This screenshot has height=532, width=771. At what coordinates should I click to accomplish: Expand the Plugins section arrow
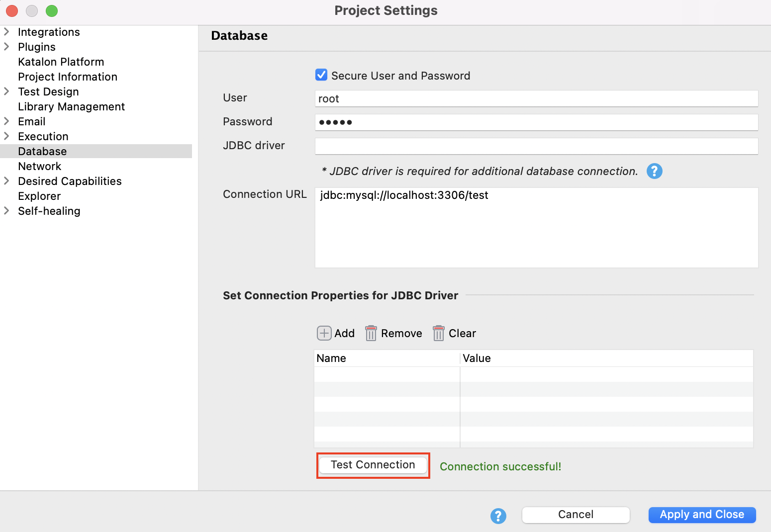[7, 47]
